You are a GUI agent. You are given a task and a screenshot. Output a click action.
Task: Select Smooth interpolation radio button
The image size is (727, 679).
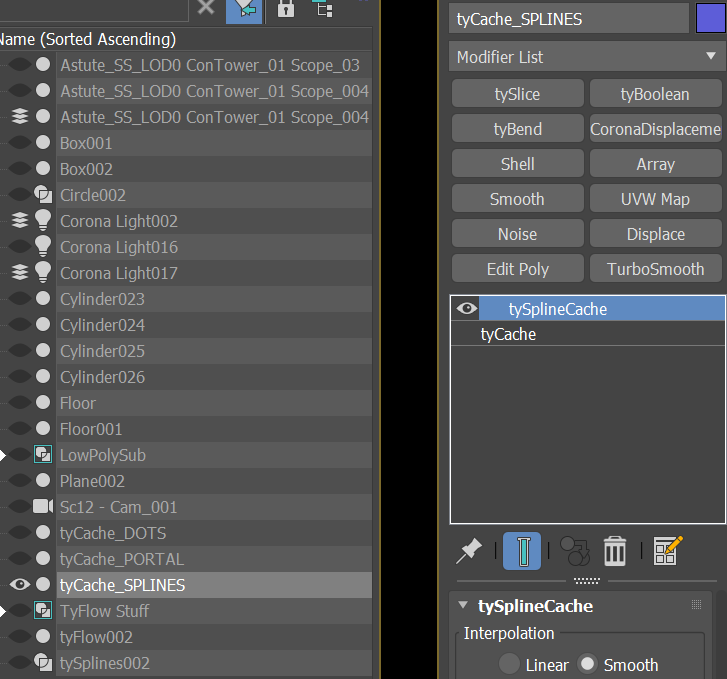click(587, 664)
